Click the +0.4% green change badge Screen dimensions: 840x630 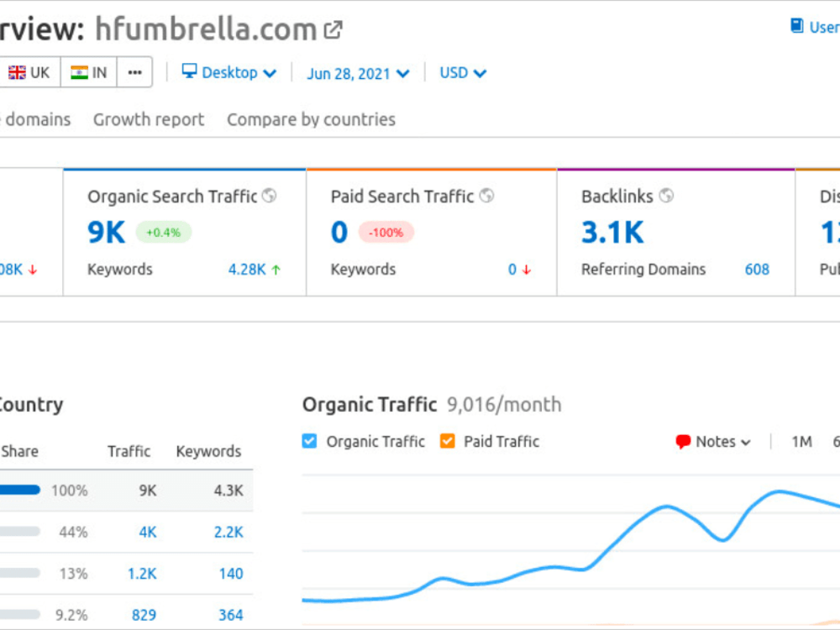[164, 233]
